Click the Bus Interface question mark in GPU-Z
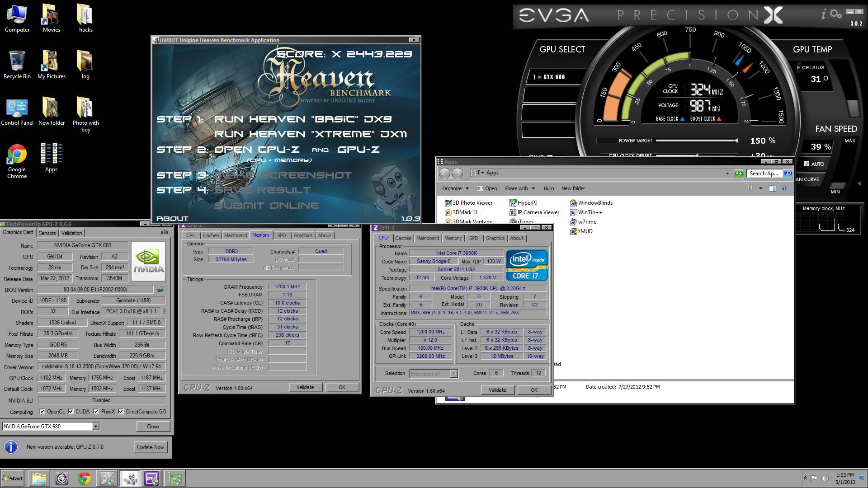Viewport: 868px width, 488px height. click(164, 311)
